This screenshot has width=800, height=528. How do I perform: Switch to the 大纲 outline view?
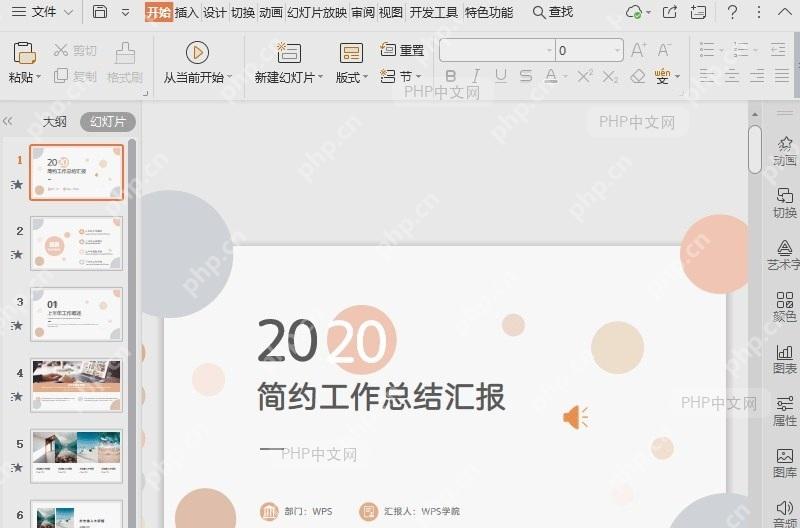point(55,122)
